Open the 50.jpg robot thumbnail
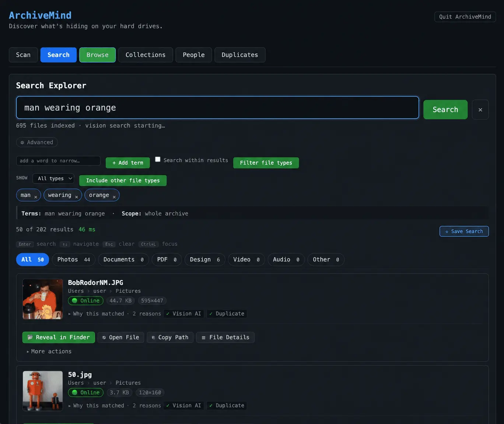The height and width of the screenshot is (424, 504). [43, 391]
